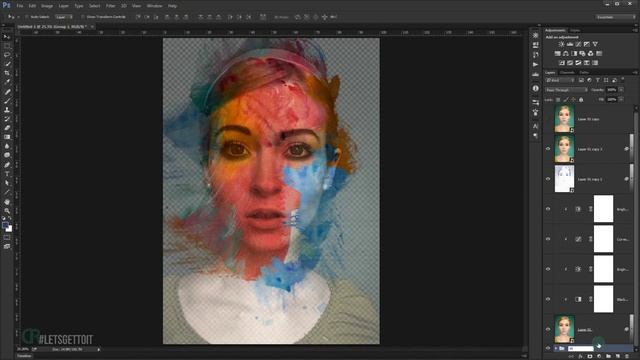Select the Zoom tool
640x360 pixels.
pos(7,211)
